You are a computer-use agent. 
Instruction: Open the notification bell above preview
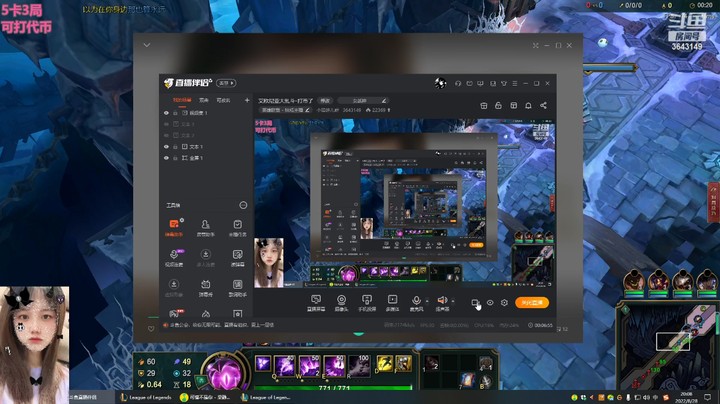click(x=529, y=106)
